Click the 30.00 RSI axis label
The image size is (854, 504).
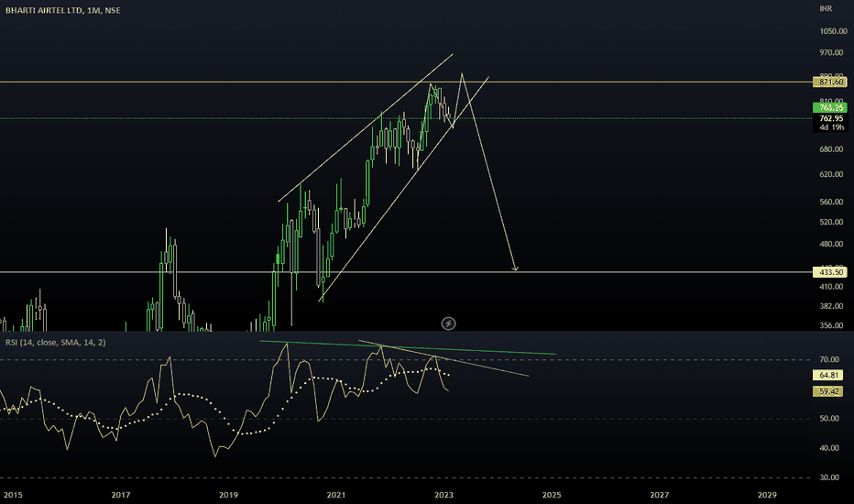click(829, 477)
